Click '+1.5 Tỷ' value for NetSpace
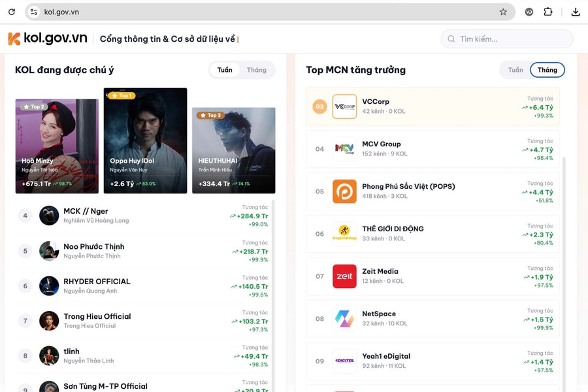 (x=542, y=319)
